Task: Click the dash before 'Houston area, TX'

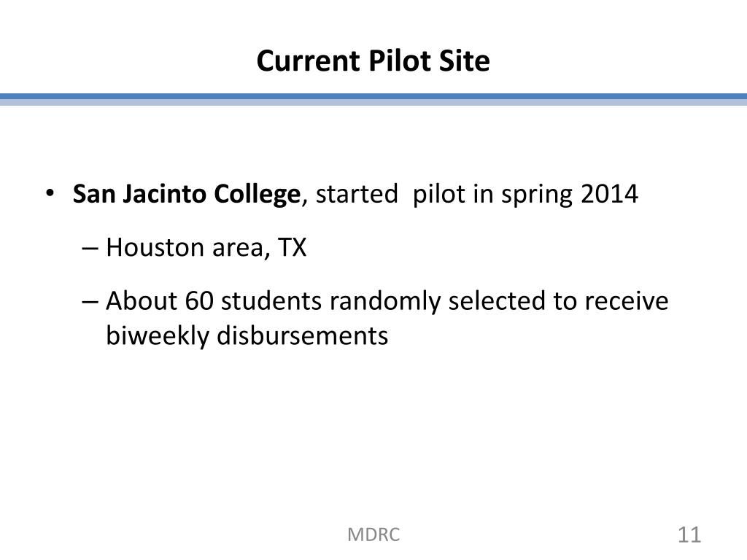Action: 90,248
